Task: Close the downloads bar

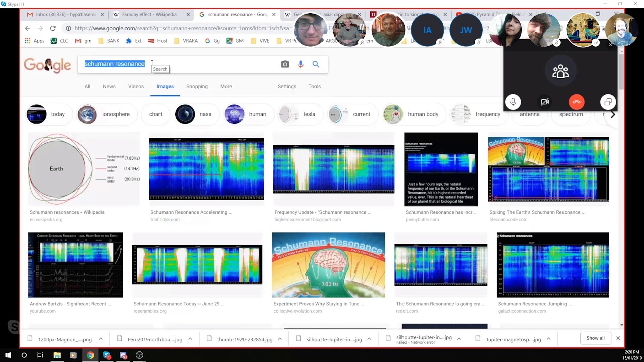Action: click(x=618, y=338)
